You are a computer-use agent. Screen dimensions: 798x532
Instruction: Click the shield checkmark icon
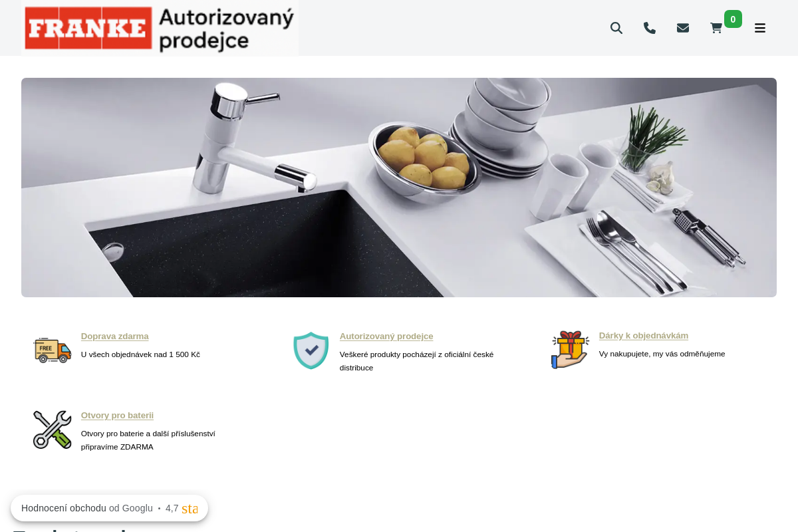coord(311,350)
